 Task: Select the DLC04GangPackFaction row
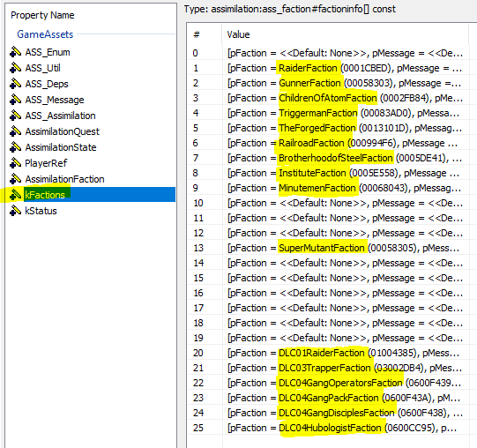[328, 398]
